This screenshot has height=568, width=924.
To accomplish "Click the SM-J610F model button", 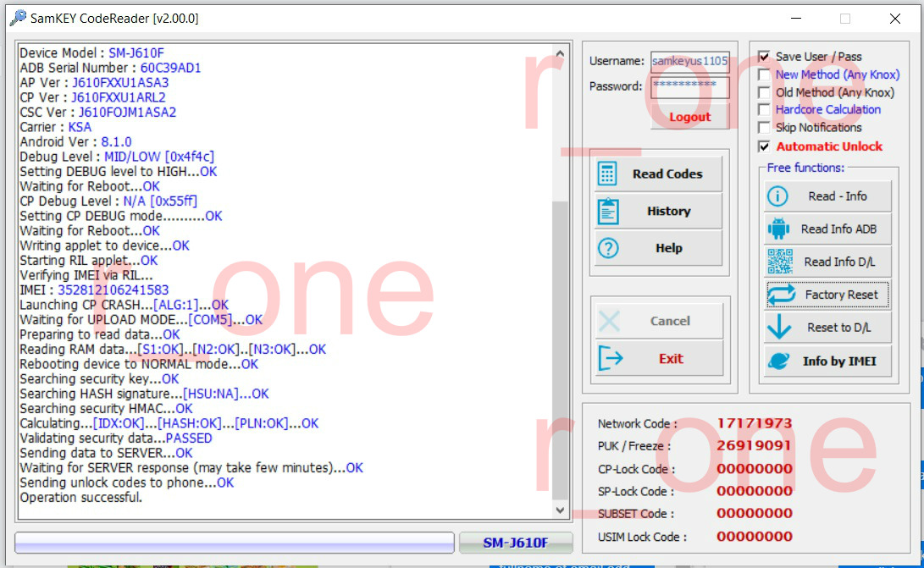I will click(516, 543).
